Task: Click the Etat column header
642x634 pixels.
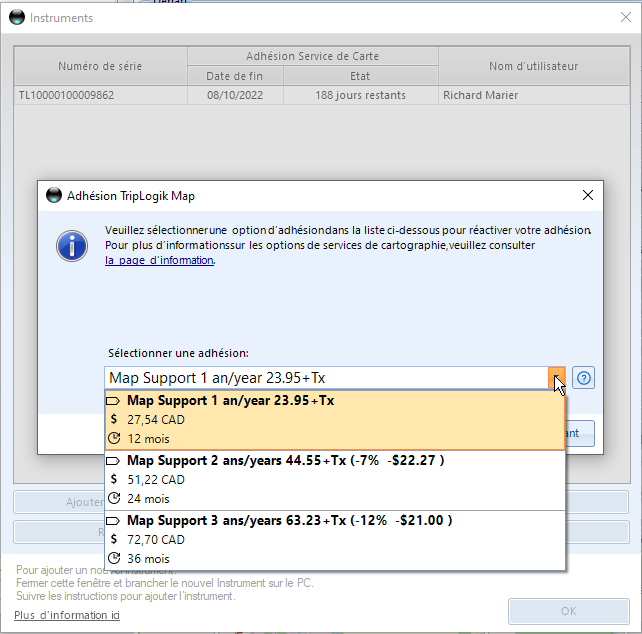Action: click(x=360, y=76)
